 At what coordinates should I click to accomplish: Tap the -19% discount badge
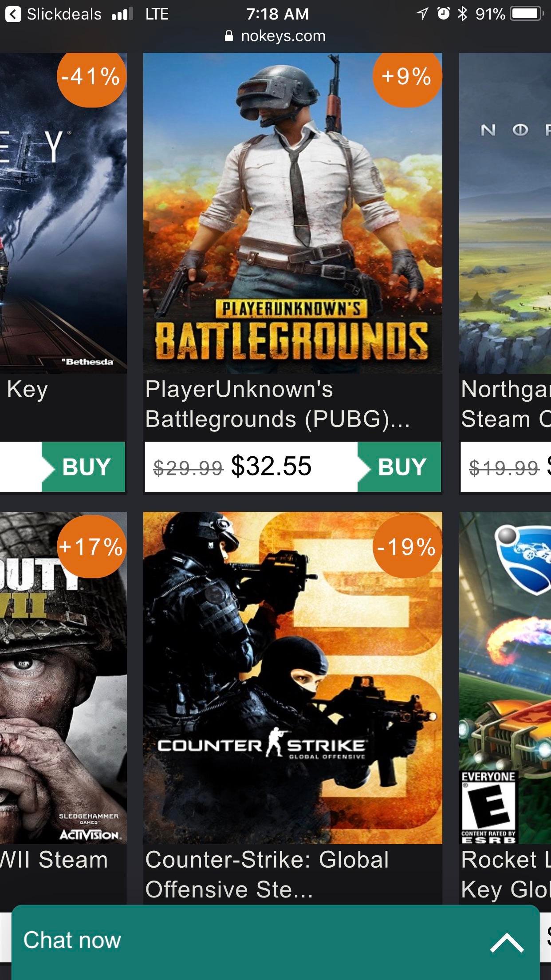(407, 546)
